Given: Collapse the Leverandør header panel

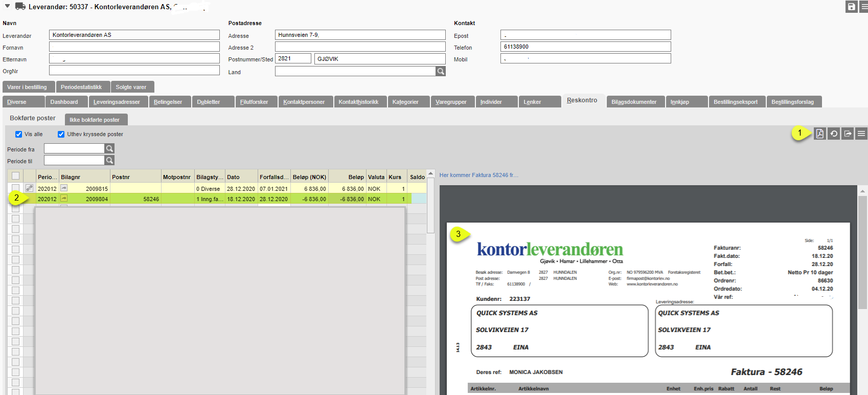Looking at the screenshot, I should pos(7,6).
